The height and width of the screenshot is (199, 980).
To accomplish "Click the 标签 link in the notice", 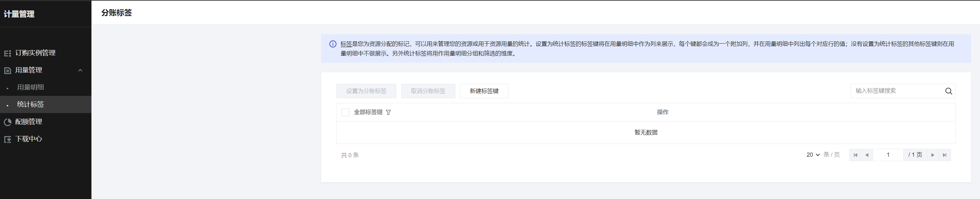I will coord(346,44).
